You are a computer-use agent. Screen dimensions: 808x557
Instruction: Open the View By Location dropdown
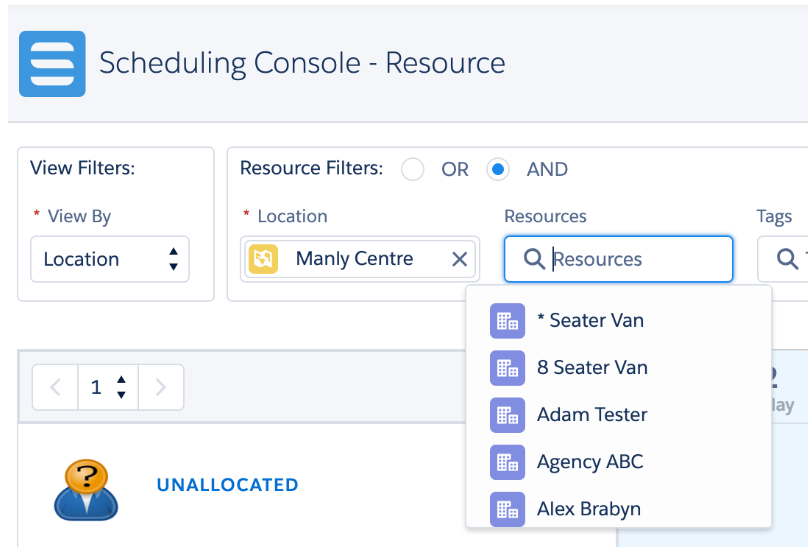coord(109,259)
